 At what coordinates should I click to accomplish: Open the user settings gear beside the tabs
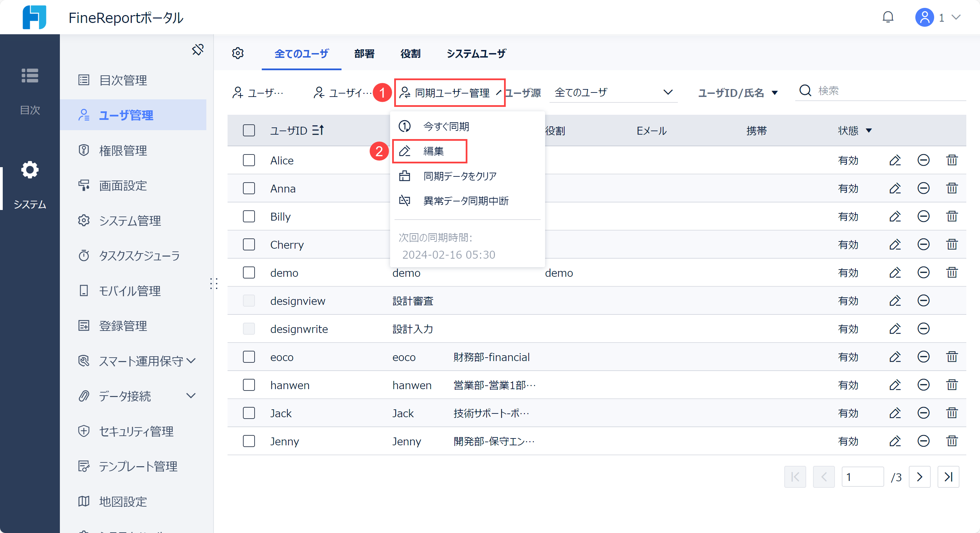(x=238, y=53)
